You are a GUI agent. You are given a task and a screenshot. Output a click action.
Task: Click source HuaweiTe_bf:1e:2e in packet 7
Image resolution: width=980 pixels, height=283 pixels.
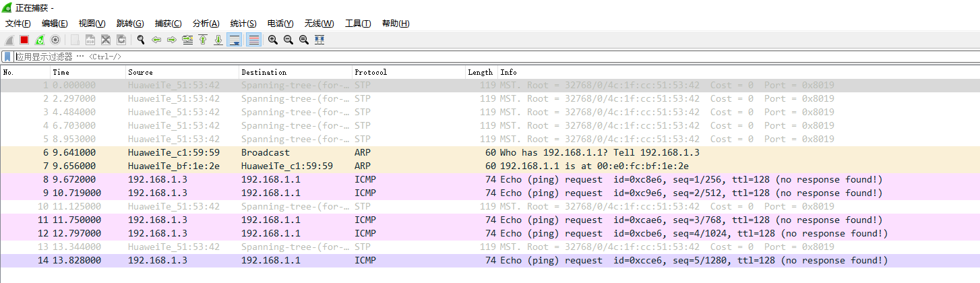coord(173,166)
